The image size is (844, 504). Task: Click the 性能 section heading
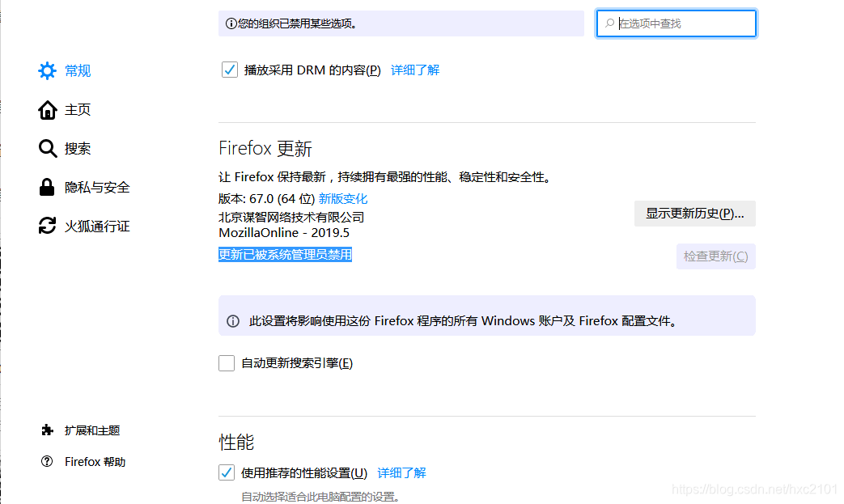pos(236,443)
